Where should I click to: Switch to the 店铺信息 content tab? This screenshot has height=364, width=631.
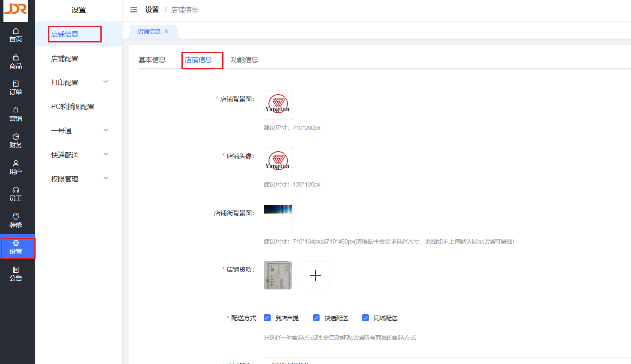point(198,60)
